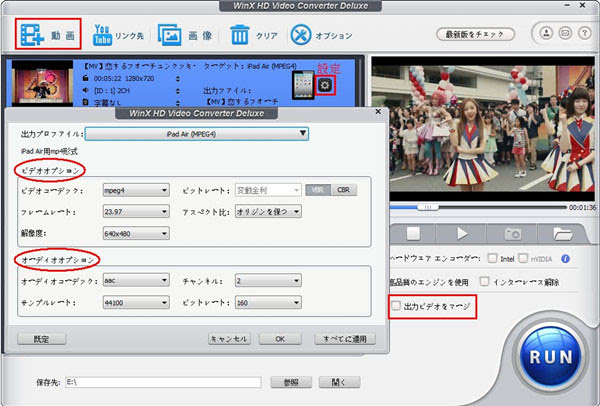
Task: Open the output folder icon
Action: click(x=562, y=233)
